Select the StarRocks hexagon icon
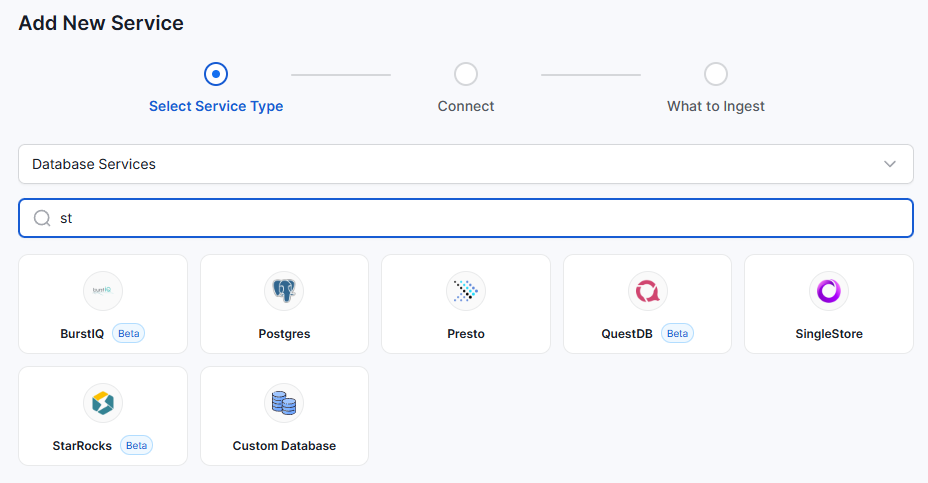Screen dimensions: 928x483 click(103, 403)
